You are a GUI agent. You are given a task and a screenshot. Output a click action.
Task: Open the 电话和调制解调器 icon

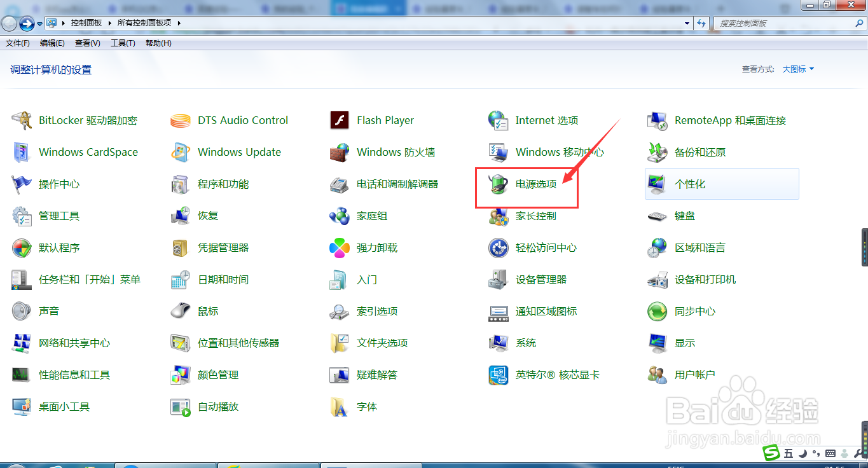pos(340,184)
